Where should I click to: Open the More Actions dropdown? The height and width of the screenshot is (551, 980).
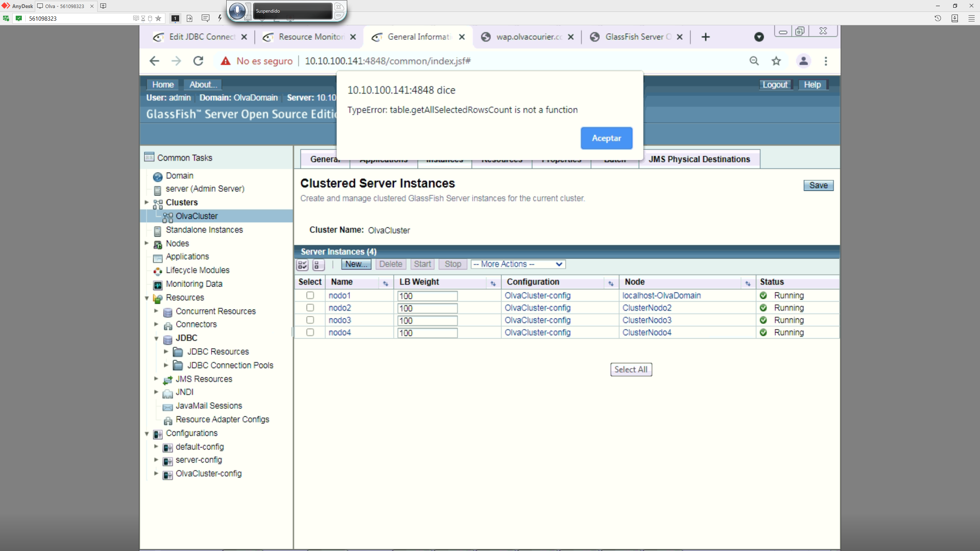point(518,264)
